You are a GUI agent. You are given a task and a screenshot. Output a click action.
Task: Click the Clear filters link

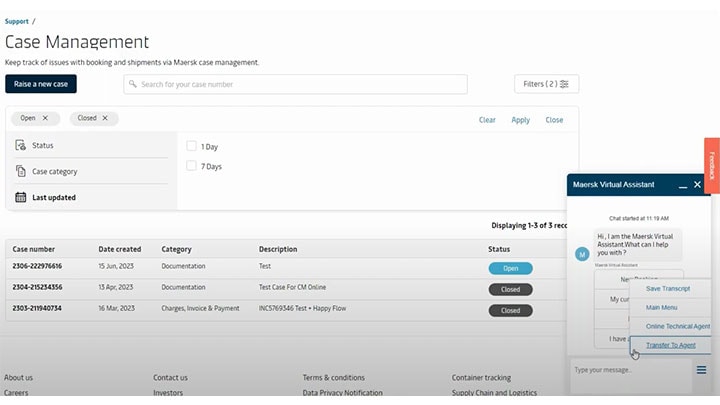(x=487, y=120)
